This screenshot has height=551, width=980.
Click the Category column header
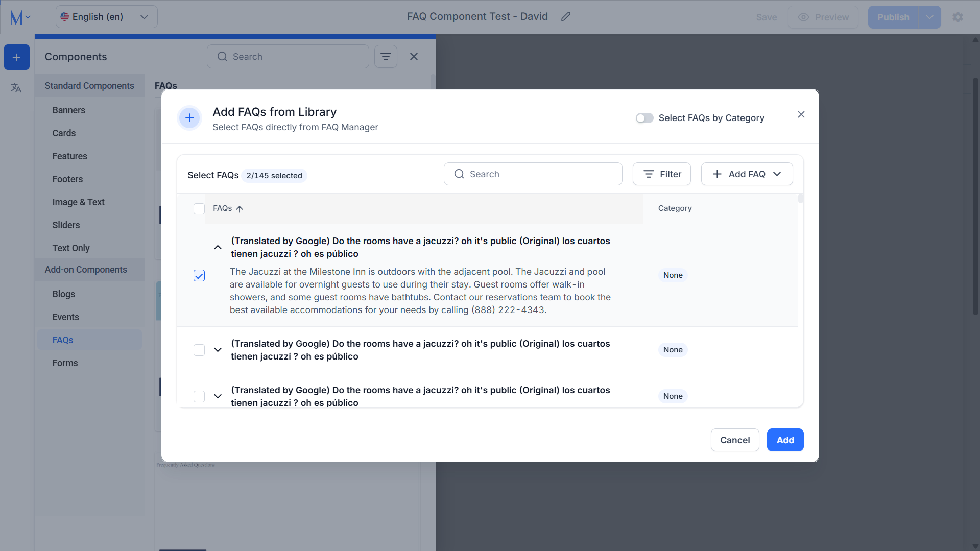675,208
